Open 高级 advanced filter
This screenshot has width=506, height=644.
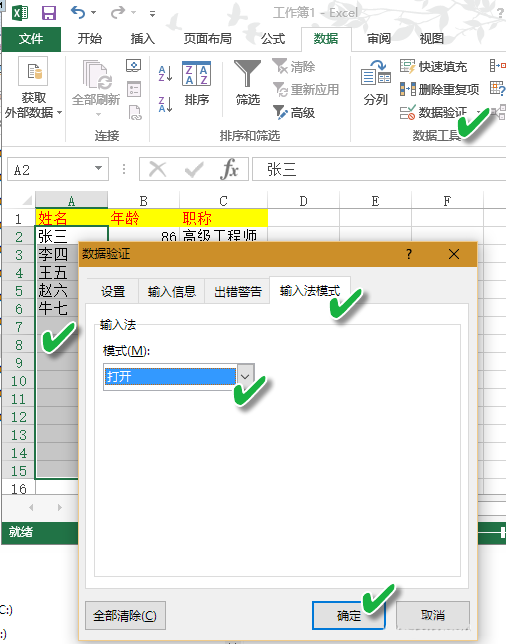[294, 112]
